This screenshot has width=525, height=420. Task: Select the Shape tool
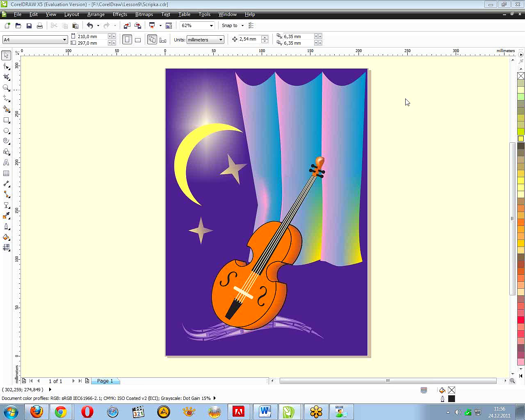(x=6, y=66)
